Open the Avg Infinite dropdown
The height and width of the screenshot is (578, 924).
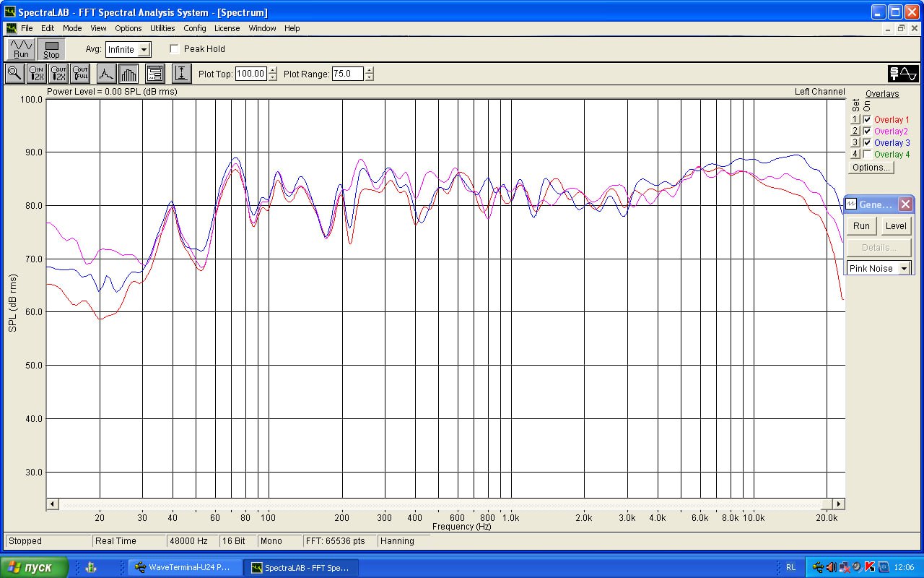(x=144, y=50)
